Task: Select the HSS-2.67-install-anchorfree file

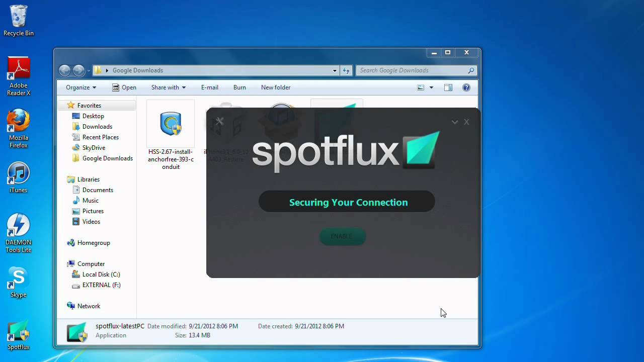Action: pyautogui.click(x=171, y=136)
